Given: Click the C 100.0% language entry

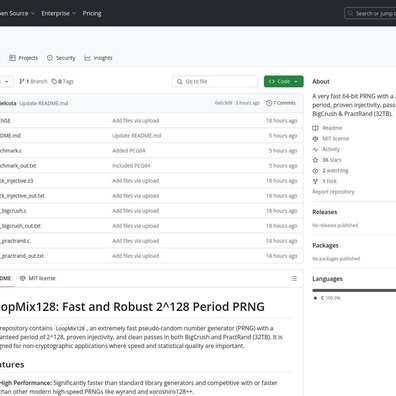Looking at the screenshot, I should [x=330, y=298].
